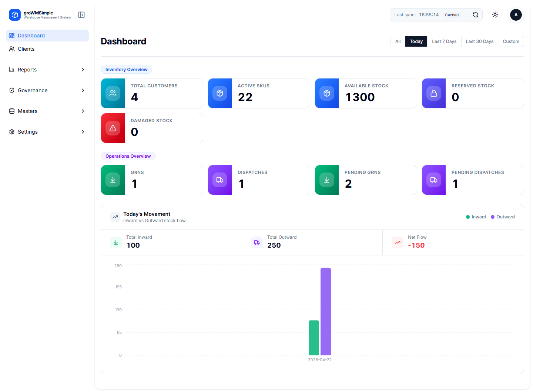The width and height of the screenshot is (533, 392).
Task: Switch to Last 30 Days filter
Action: 479,41
